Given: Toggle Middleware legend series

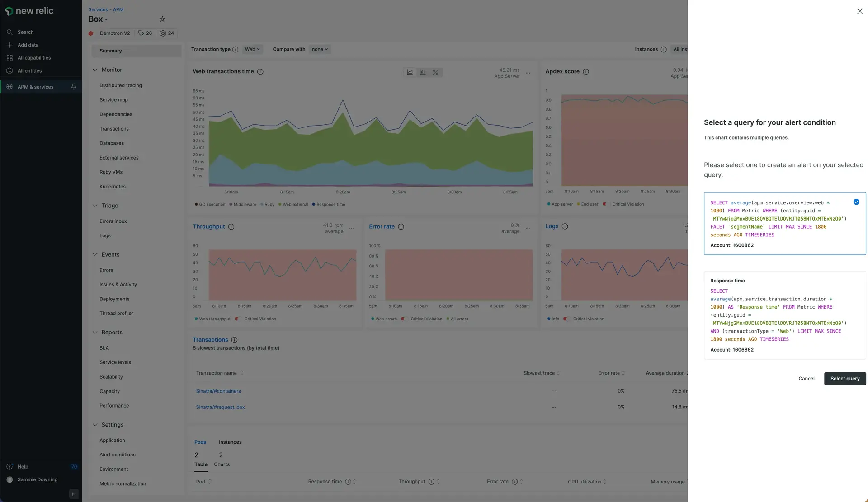Looking at the screenshot, I should (x=243, y=205).
